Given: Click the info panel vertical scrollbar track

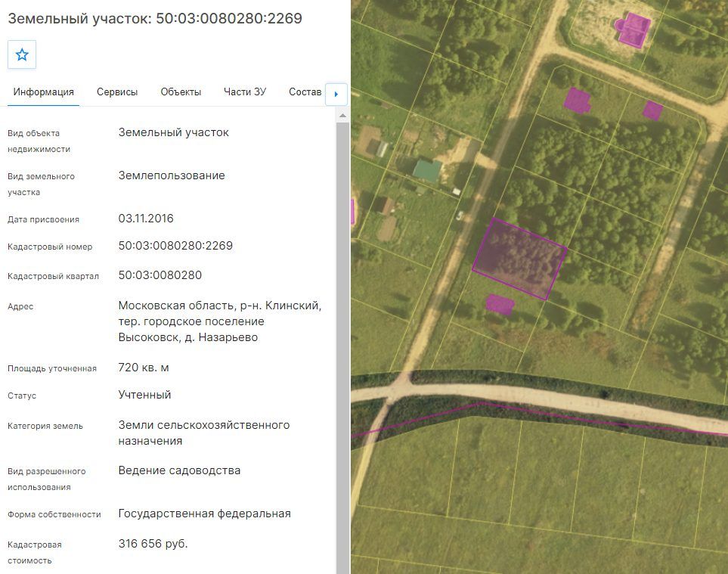Looking at the screenshot, I should coord(342,347).
